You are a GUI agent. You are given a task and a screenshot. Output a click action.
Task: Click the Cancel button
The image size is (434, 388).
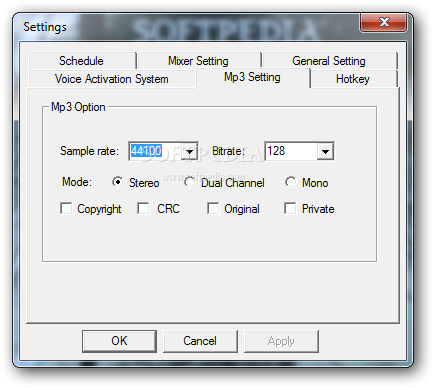coord(200,341)
